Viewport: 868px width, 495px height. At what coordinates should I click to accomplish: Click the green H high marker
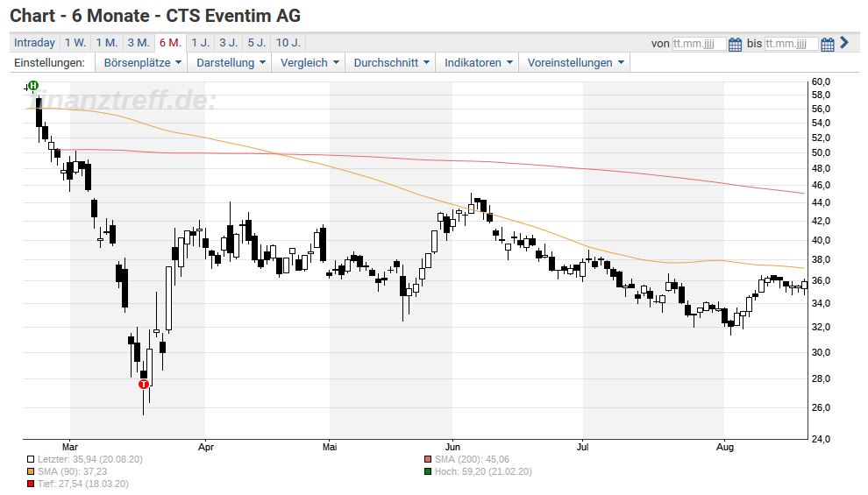click(x=33, y=85)
